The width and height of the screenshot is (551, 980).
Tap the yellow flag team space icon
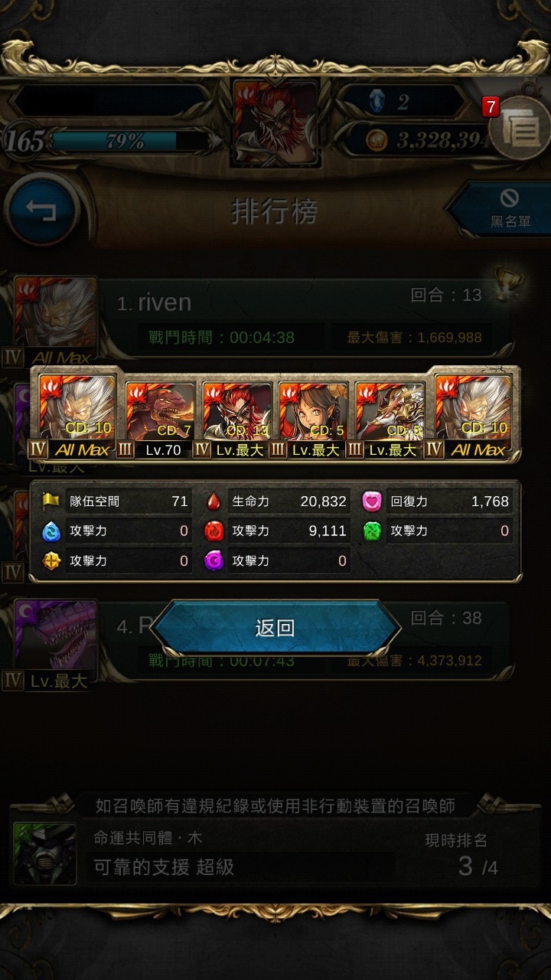coord(51,501)
